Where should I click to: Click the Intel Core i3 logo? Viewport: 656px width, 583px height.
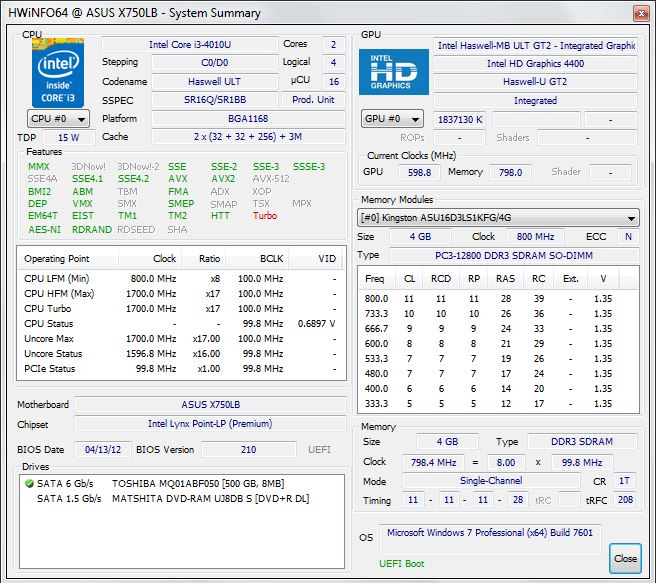[58, 72]
